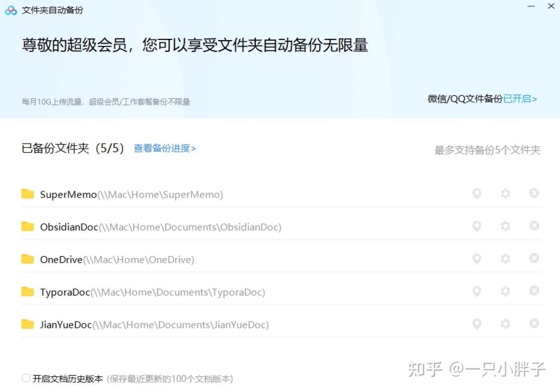Open backup settings gear for ObsidianDoc
This screenshot has width=560, height=392.
click(x=505, y=226)
